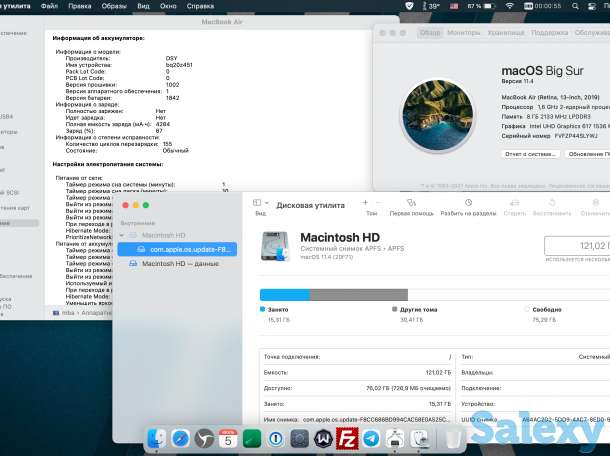The width and height of the screenshot is (610, 456).
Task: Click the 121,02 ГБ capacity box
Action: click(577, 246)
